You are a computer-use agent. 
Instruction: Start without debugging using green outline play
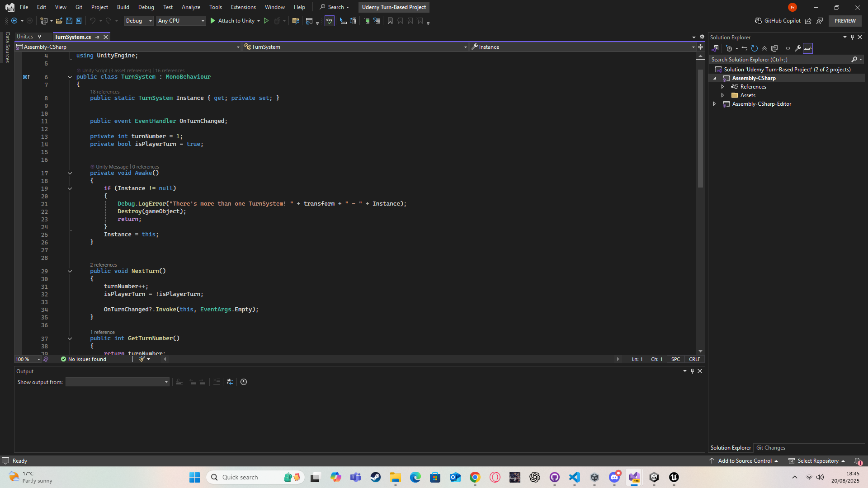click(x=266, y=21)
